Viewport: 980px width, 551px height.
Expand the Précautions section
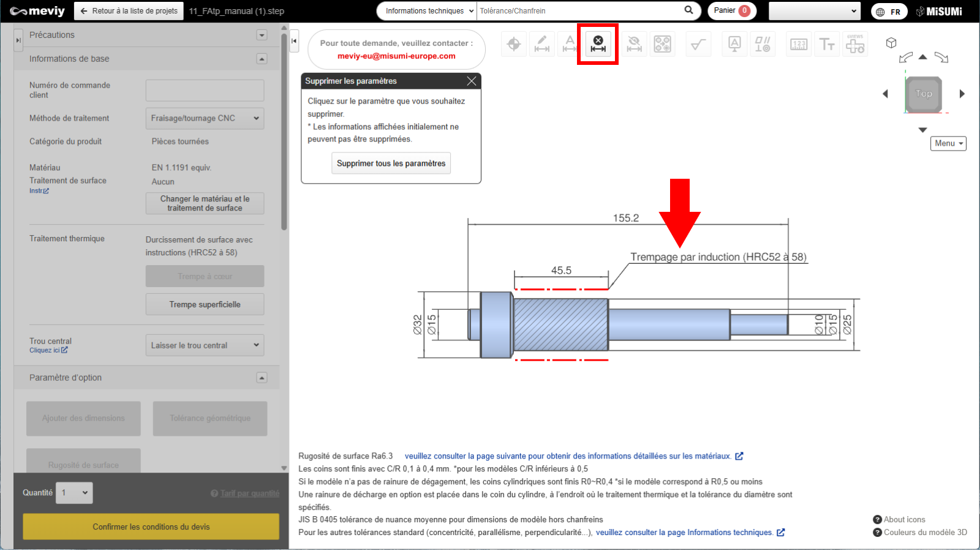[x=262, y=36]
